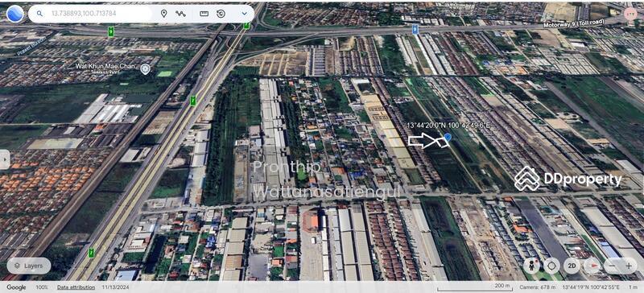Activate the Measure distance ruler tool
644x293 pixels.
(204, 14)
